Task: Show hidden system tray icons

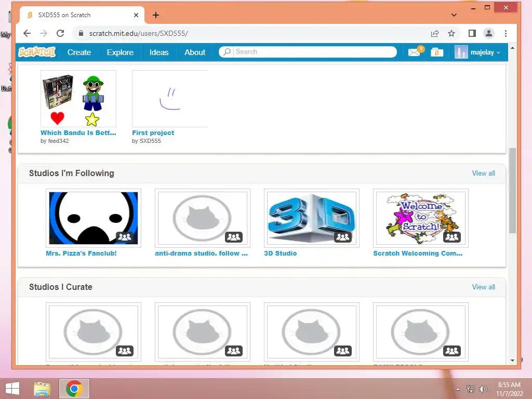Action: pyautogui.click(x=458, y=389)
